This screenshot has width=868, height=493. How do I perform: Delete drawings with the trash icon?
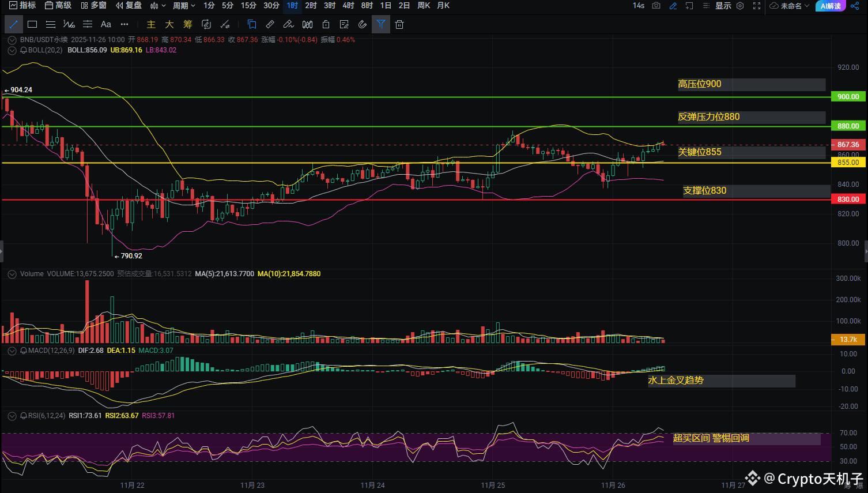(399, 24)
